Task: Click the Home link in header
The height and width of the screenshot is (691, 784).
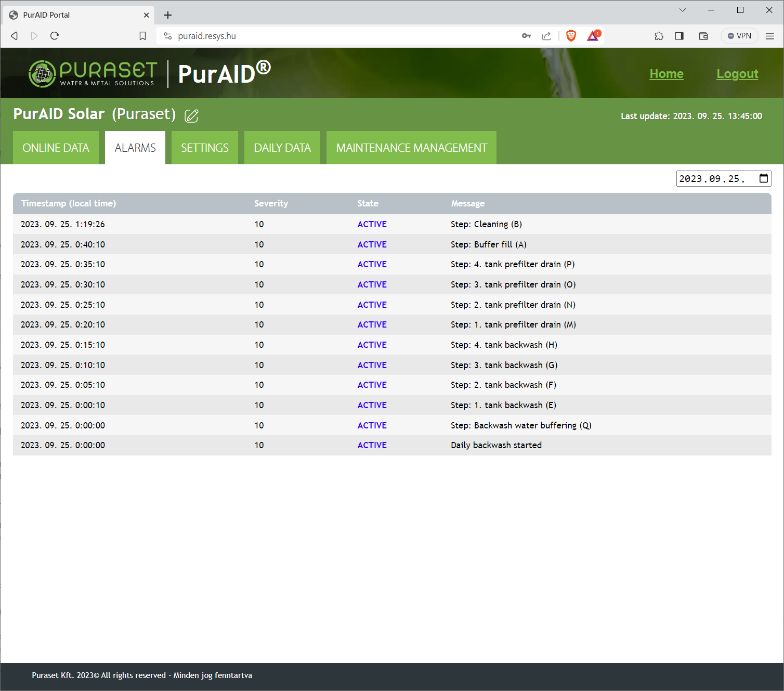Action: 666,74
